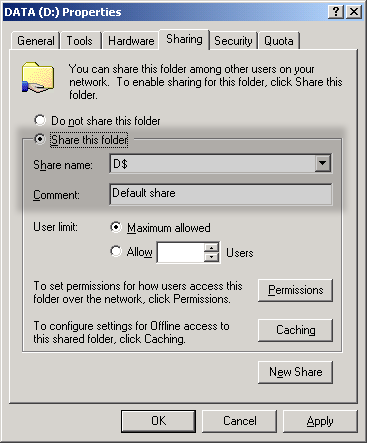Click the 'User limit:' label
The height and width of the screenshot is (443, 367).
(55, 227)
